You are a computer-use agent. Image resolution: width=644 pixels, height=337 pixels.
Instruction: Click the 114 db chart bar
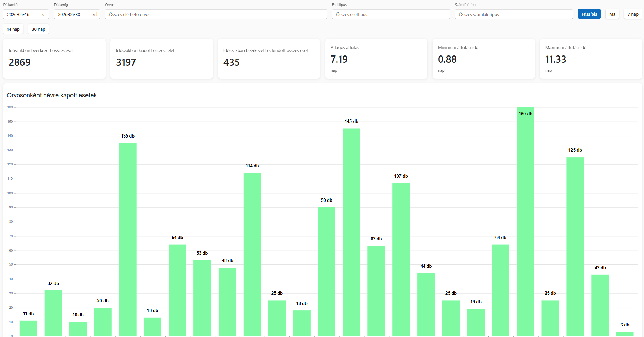252,255
